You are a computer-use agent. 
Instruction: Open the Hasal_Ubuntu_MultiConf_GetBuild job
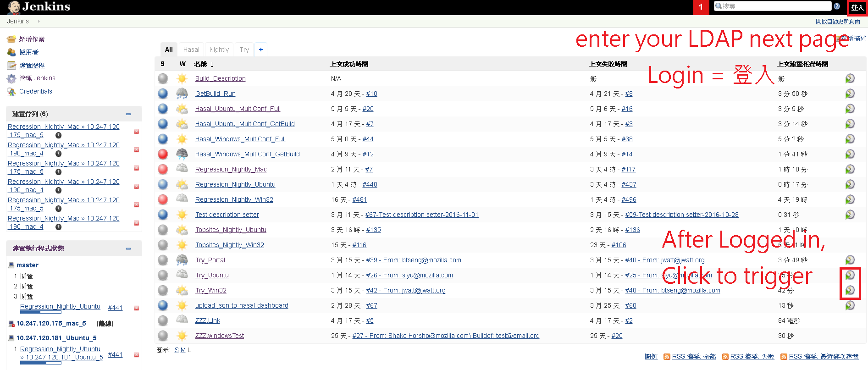[x=245, y=124]
